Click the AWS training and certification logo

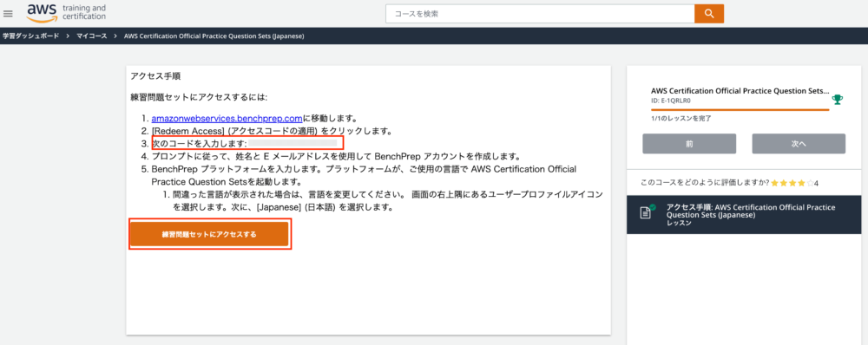(66, 13)
